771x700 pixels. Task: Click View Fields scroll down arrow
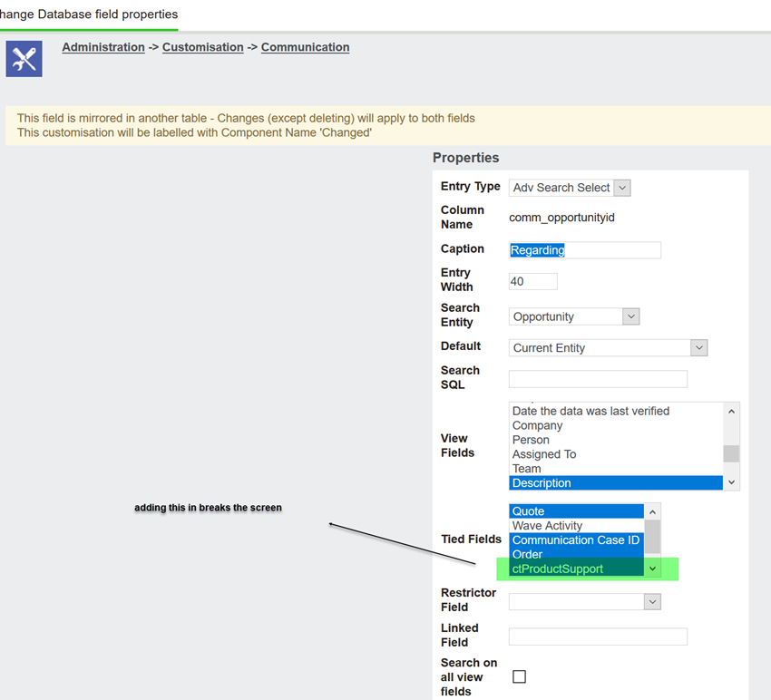pos(732,482)
